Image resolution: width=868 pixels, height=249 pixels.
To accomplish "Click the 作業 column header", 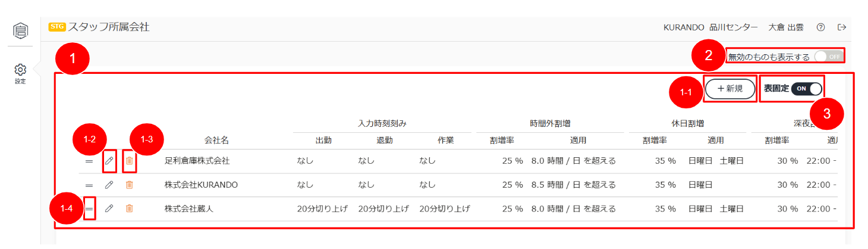I will click(445, 141).
